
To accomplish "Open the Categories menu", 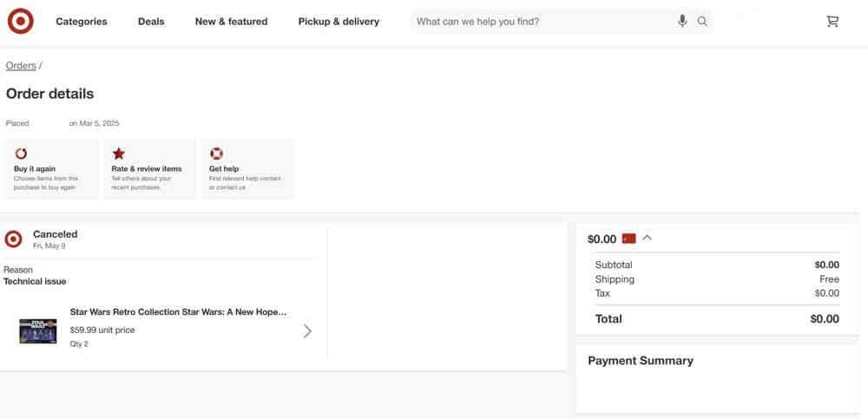I will pos(82,22).
